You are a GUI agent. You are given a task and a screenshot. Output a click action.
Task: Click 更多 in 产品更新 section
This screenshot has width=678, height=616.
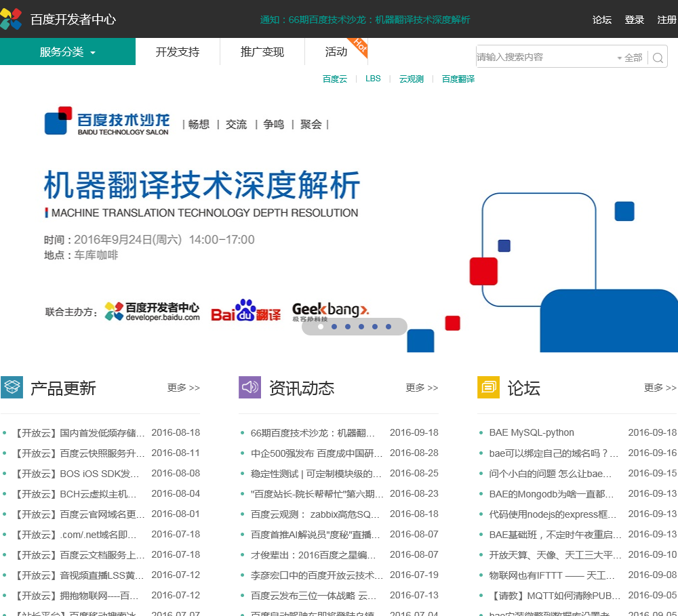click(183, 388)
